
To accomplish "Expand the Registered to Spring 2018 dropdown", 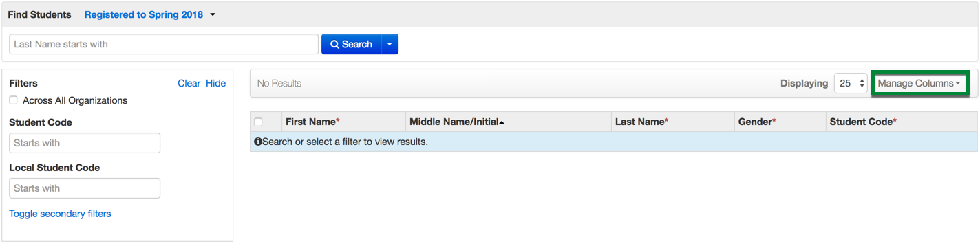I will 150,14.
